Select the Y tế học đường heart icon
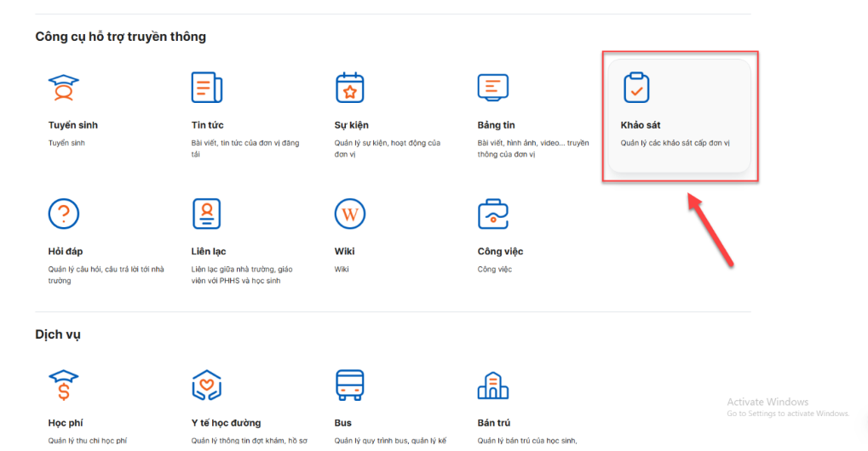 [207, 385]
